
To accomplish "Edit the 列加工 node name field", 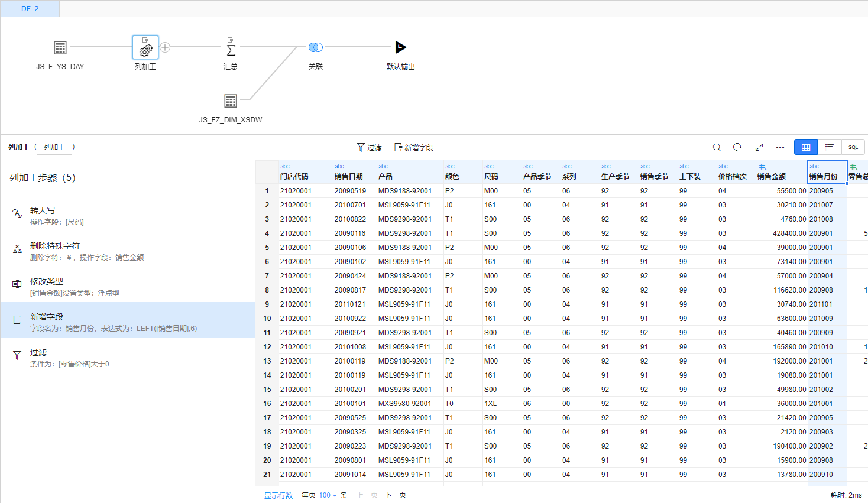I will [54, 147].
